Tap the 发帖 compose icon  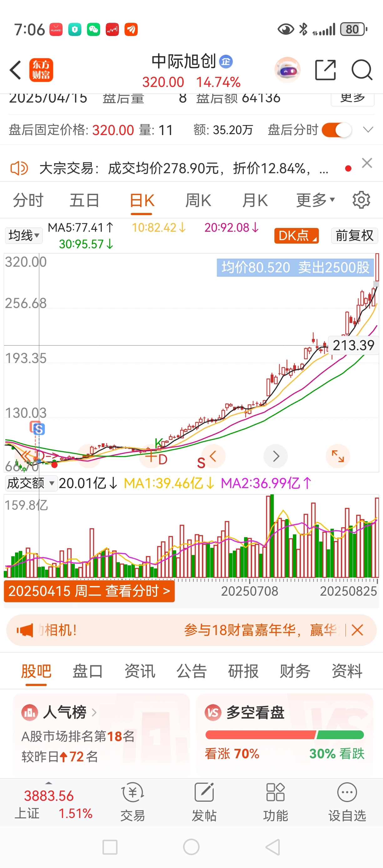[x=204, y=793]
